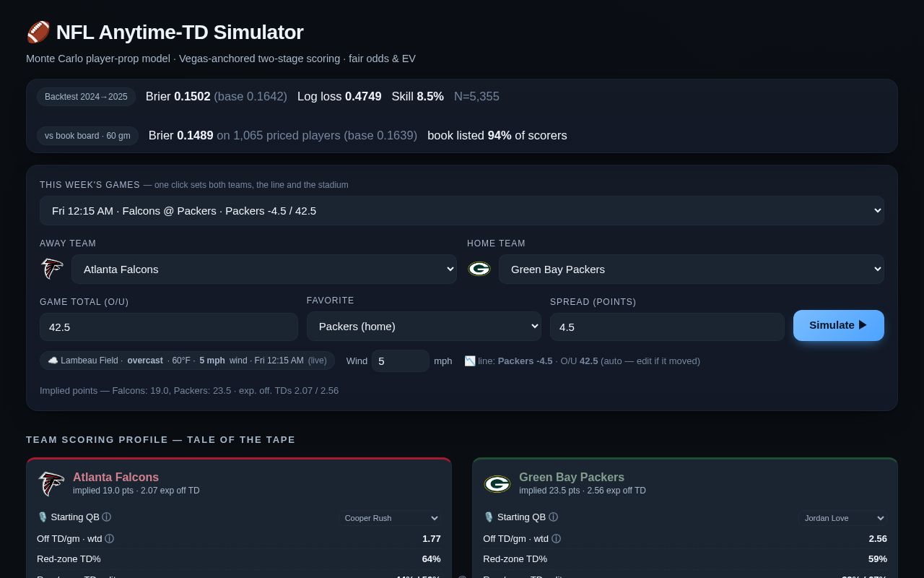Click the Wind mph input field

(x=401, y=361)
